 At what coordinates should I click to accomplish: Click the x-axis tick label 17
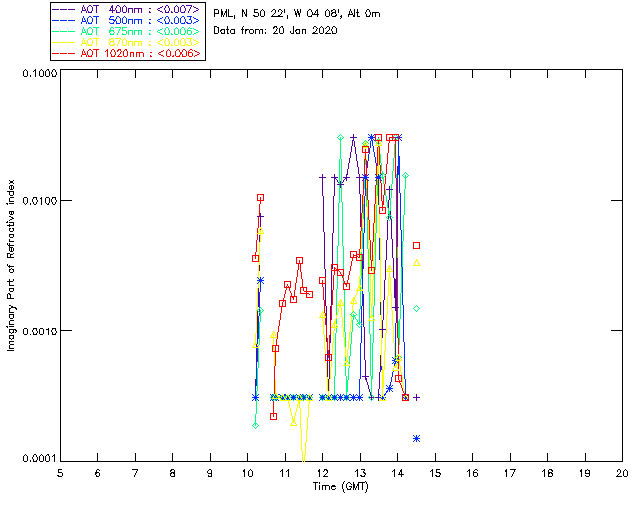(510, 473)
